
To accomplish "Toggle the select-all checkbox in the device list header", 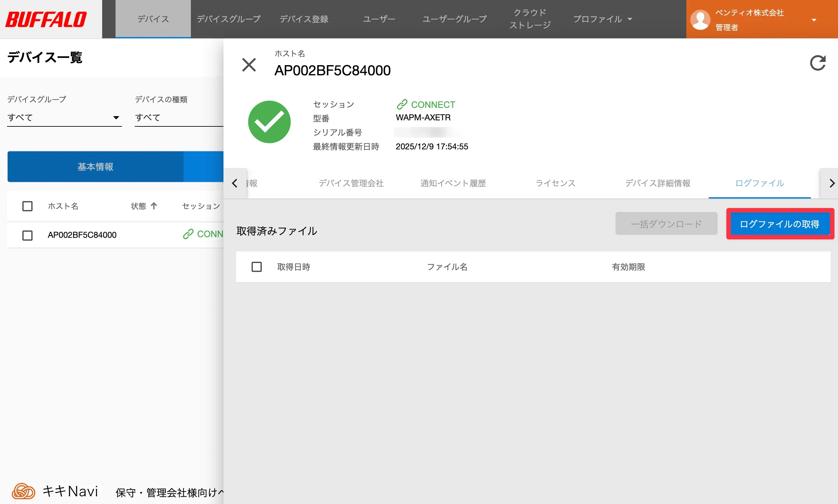I will click(x=27, y=206).
